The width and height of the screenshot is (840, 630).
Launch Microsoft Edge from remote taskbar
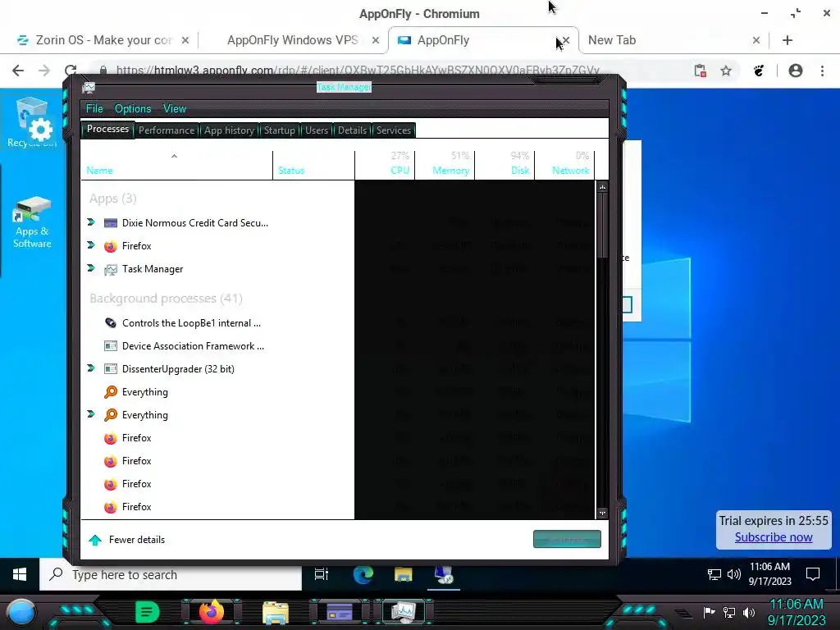(x=363, y=574)
